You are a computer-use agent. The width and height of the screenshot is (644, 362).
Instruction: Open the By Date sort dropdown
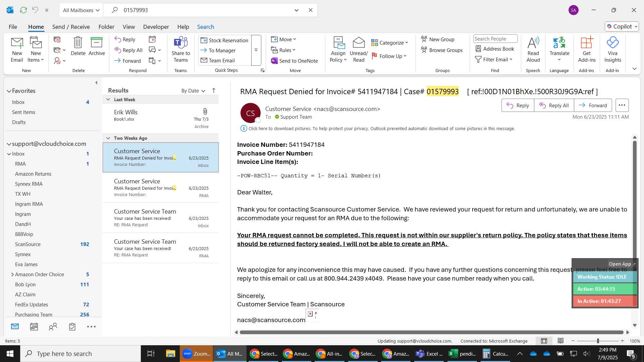tap(193, 91)
